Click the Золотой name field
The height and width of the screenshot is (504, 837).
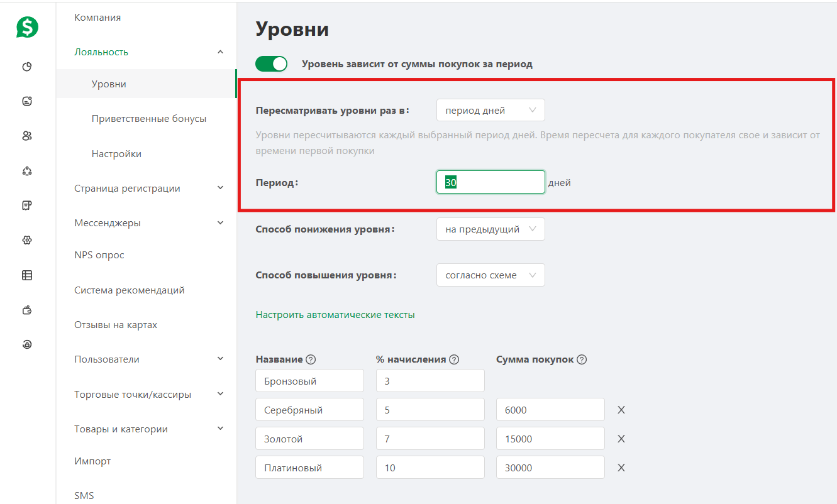click(309, 439)
